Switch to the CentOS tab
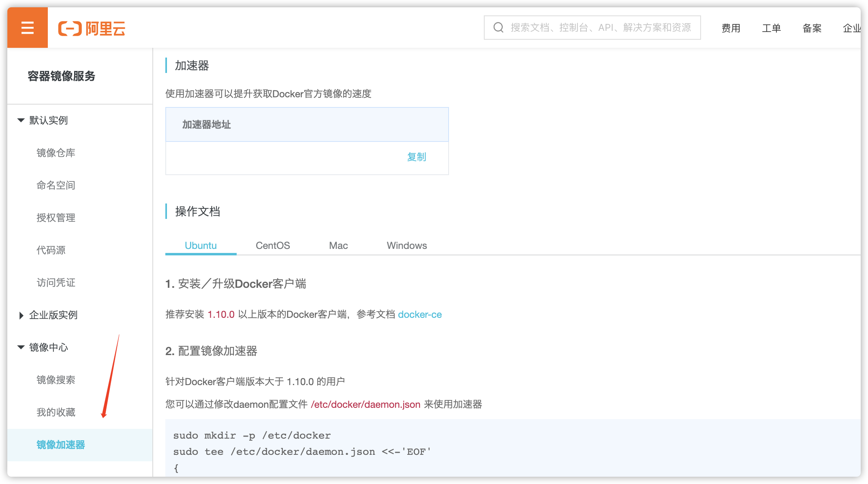Image resolution: width=868 pixels, height=484 pixels. pyautogui.click(x=273, y=245)
